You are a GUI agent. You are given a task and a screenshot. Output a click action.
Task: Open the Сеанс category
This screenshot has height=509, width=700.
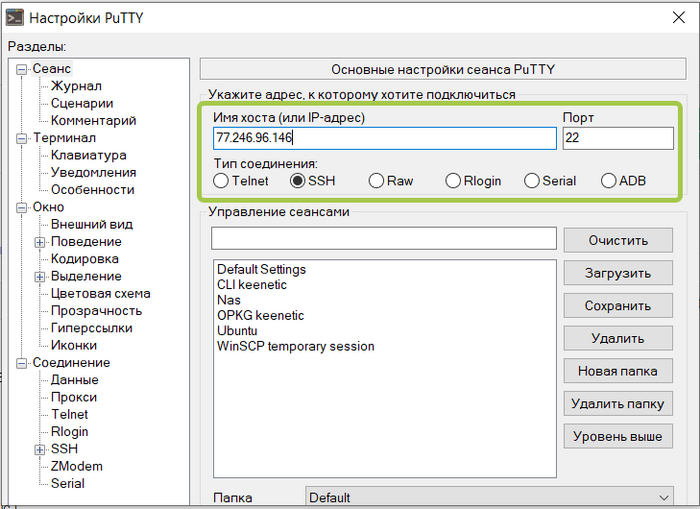pyautogui.click(x=51, y=69)
